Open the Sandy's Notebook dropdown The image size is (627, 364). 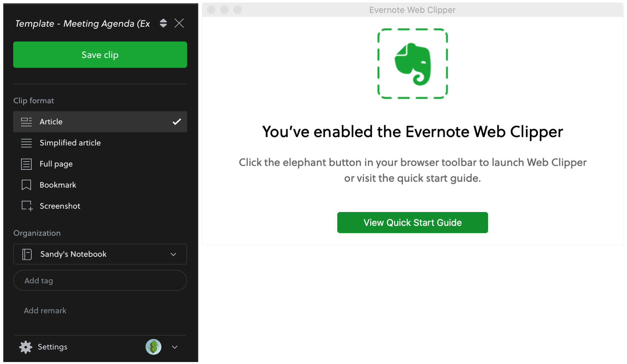click(x=100, y=254)
